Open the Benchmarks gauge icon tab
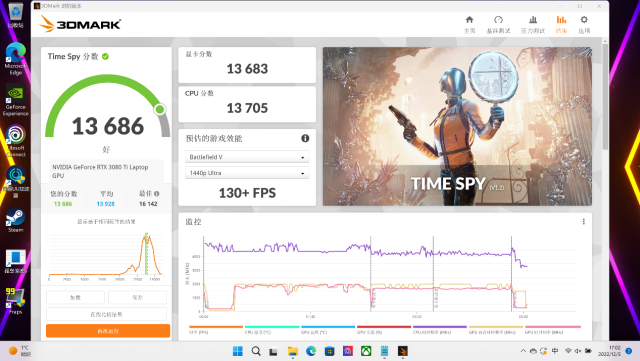Viewport: 640px width, 361px height. [x=498, y=20]
